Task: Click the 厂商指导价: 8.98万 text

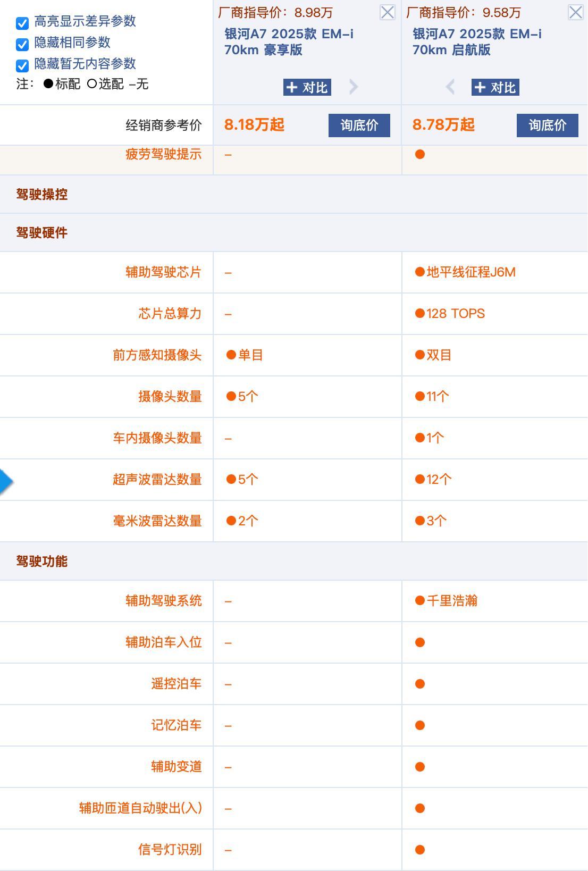Action: 275,12
